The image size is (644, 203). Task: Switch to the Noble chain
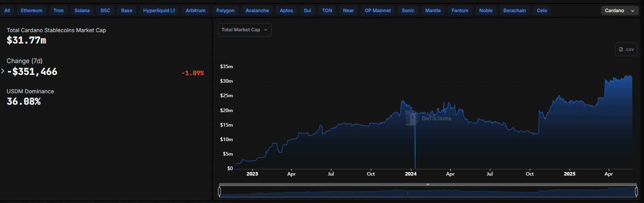(x=486, y=11)
